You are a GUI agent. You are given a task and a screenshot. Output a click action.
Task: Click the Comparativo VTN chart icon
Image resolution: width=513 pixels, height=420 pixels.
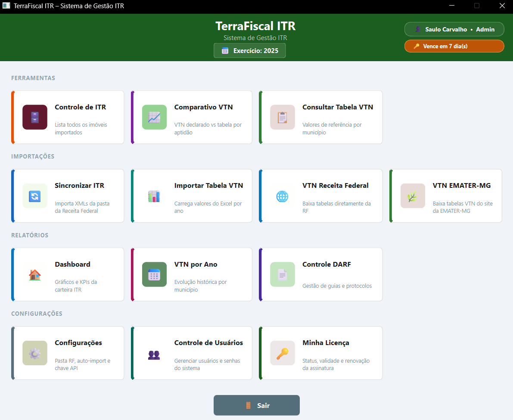[x=155, y=117]
